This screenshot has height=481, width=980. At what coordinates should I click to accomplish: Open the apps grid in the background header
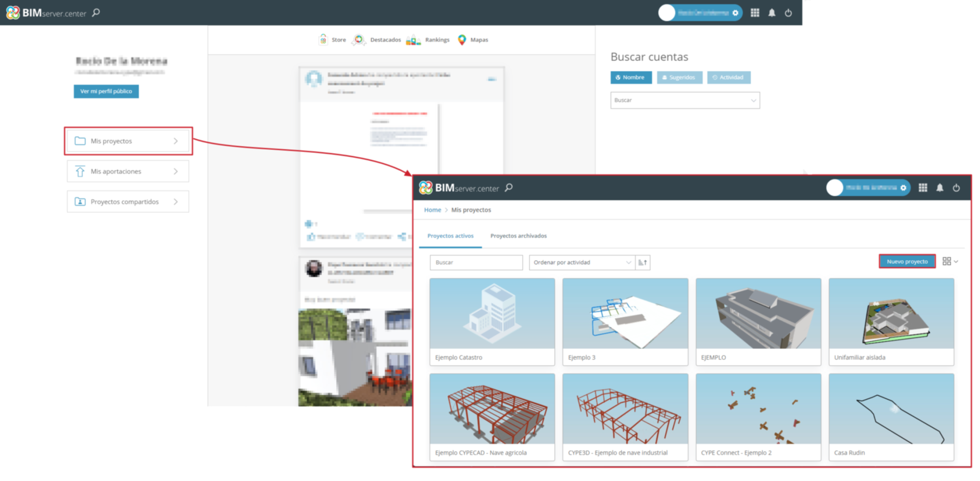pos(755,13)
